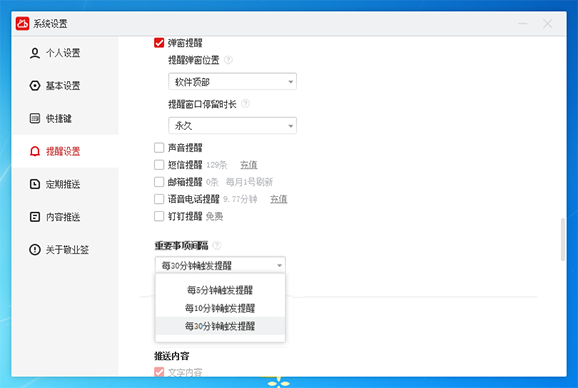
Task: Collapse the 每30分钟触发提醒 combo box
Action: point(220,265)
